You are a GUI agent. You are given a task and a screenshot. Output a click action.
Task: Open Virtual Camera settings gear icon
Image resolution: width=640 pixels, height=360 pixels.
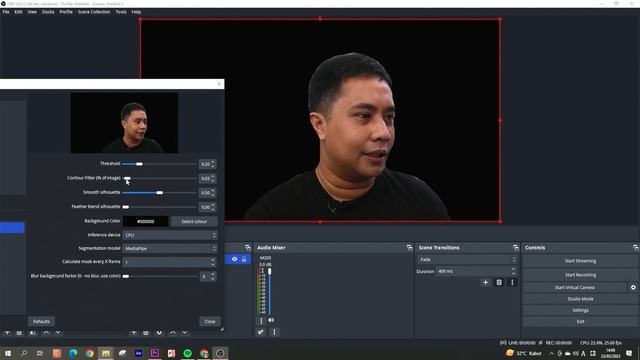(x=633, y=287)
